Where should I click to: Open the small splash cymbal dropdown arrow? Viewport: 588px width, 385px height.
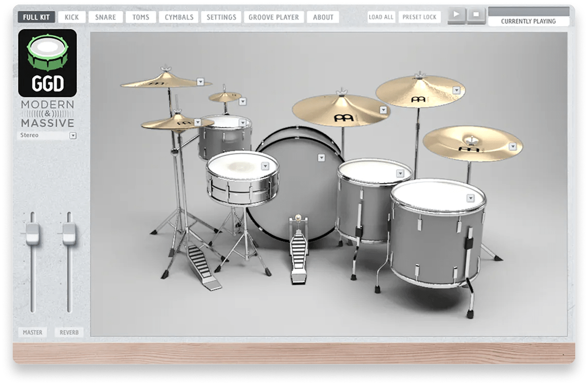(x=243, y=102)
